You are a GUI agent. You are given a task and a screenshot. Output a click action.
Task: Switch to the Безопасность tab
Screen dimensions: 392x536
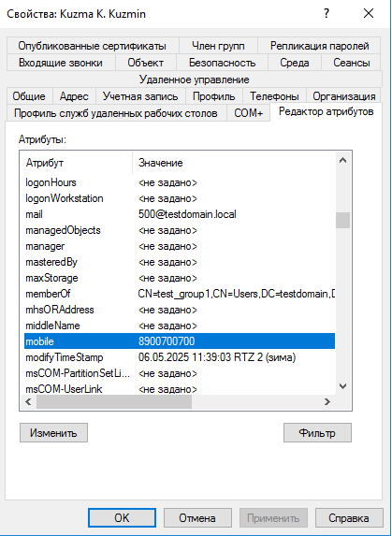click(x=222, y=63)
